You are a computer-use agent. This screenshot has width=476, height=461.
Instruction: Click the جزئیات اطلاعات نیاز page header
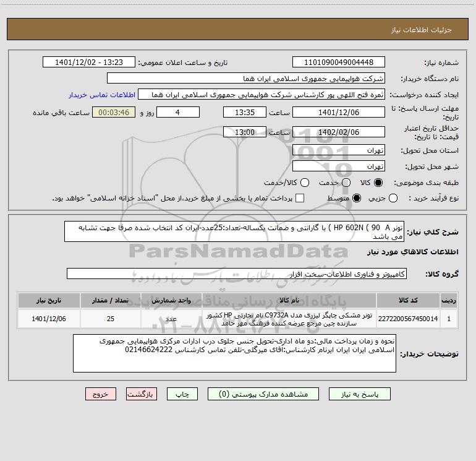coord(422,30)
